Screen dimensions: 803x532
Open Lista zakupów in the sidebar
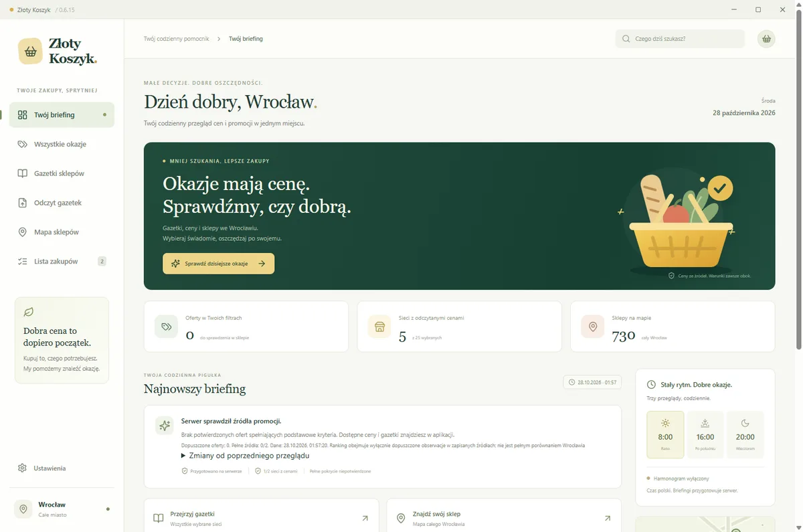click(62, 262)
